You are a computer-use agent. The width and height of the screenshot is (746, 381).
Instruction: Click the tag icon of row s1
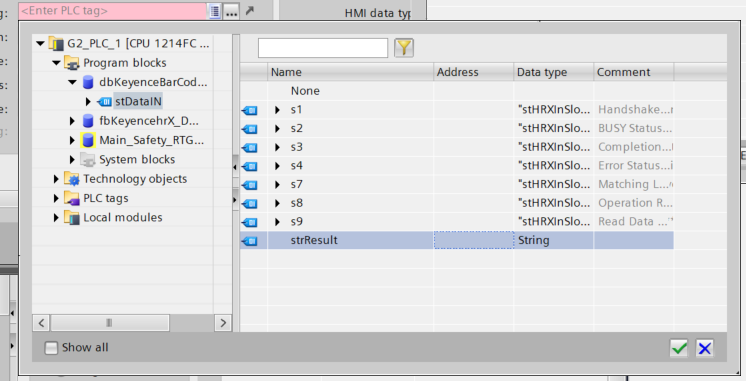click(x=249, y=110)
